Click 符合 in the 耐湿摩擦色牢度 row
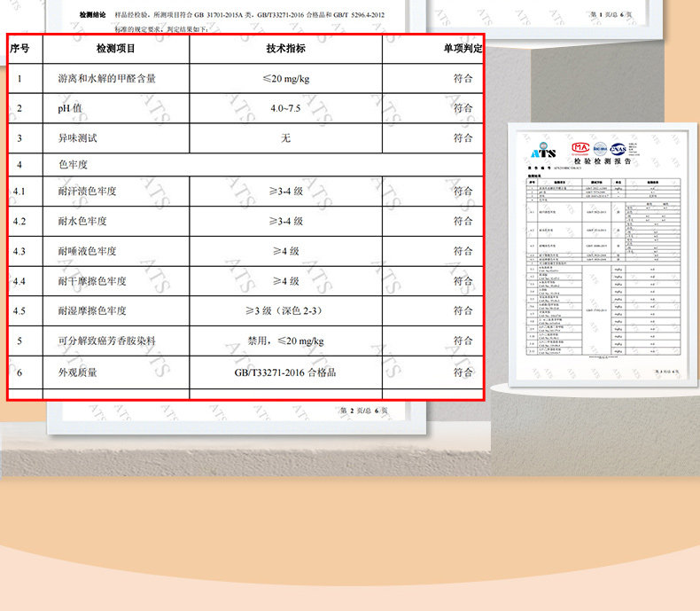 (x=463, y=311)
